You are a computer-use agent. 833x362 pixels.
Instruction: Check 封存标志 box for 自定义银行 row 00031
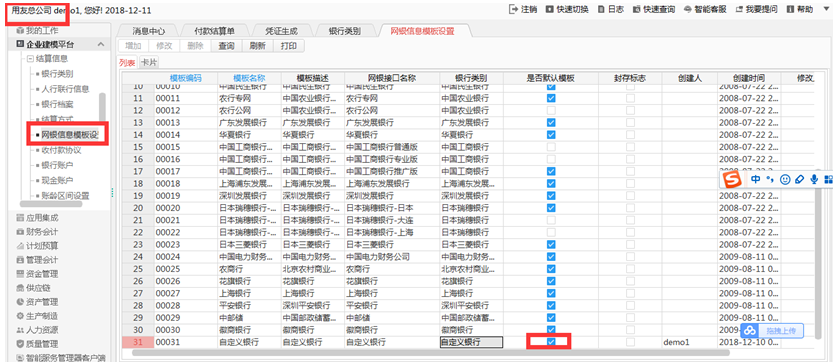point(630,342)
